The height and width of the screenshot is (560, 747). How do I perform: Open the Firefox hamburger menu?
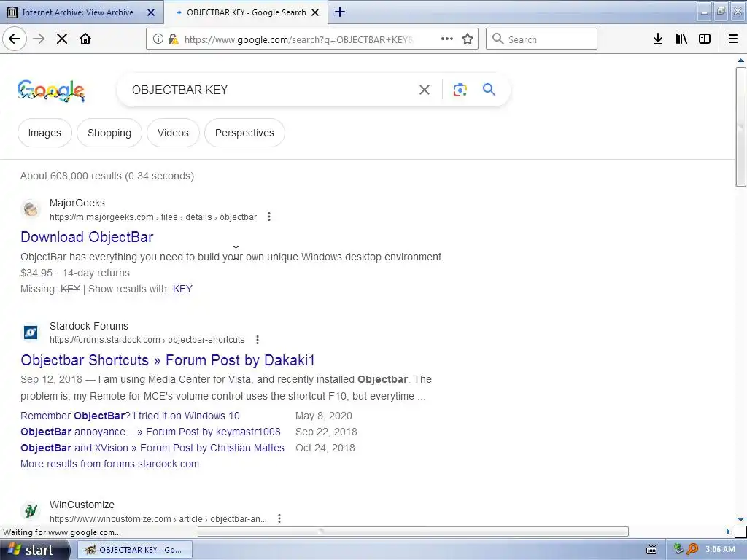733,39
